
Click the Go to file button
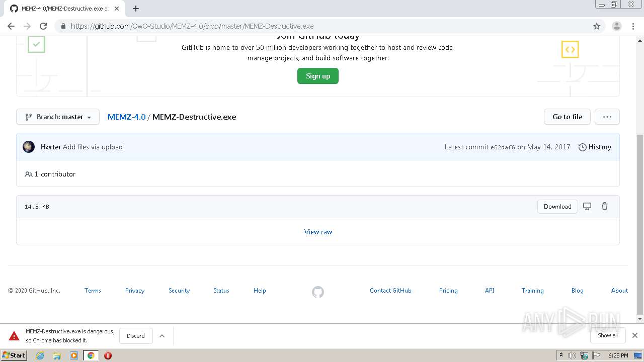coord(567,117)
